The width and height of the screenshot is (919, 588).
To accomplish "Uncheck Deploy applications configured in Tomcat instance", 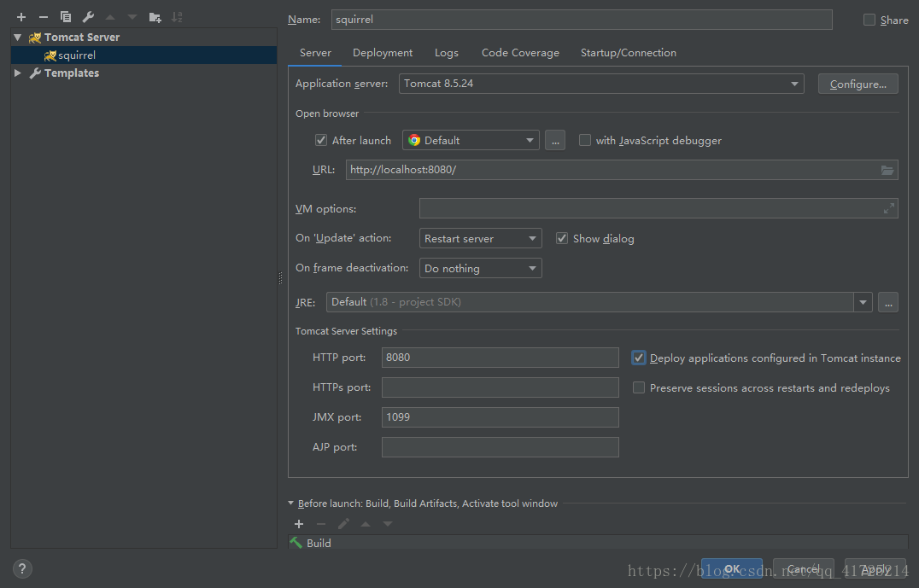I will click(639, 358).
